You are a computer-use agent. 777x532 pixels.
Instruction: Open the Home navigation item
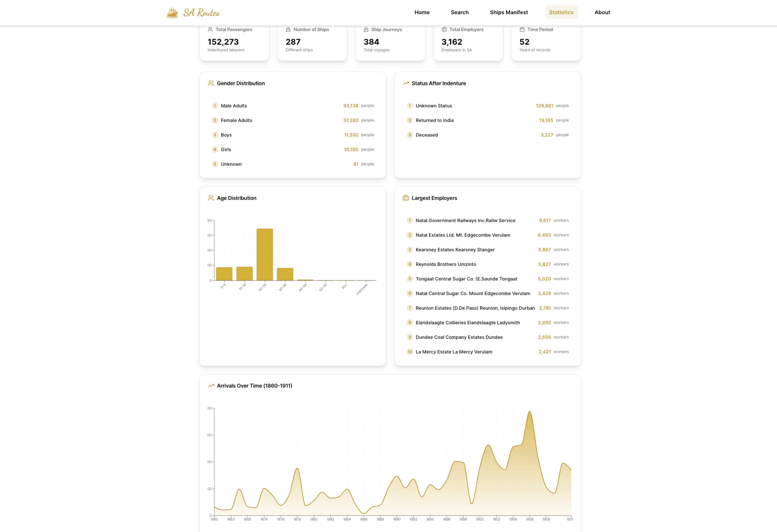422,12
